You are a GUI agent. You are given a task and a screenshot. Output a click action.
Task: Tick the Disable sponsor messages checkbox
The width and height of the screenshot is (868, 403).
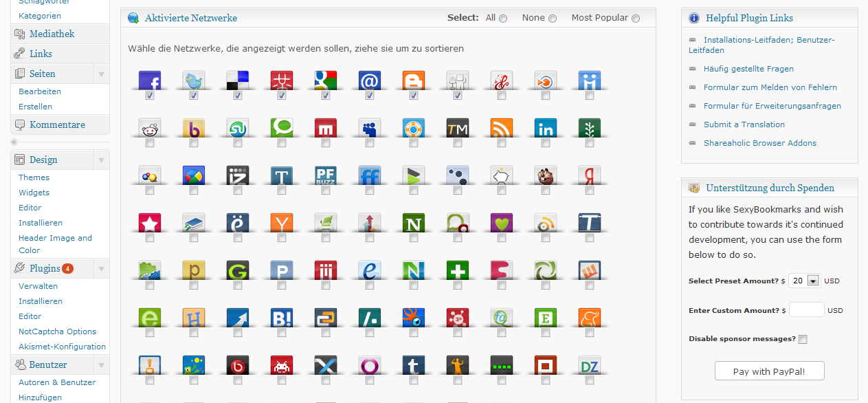tap(803, 339)
